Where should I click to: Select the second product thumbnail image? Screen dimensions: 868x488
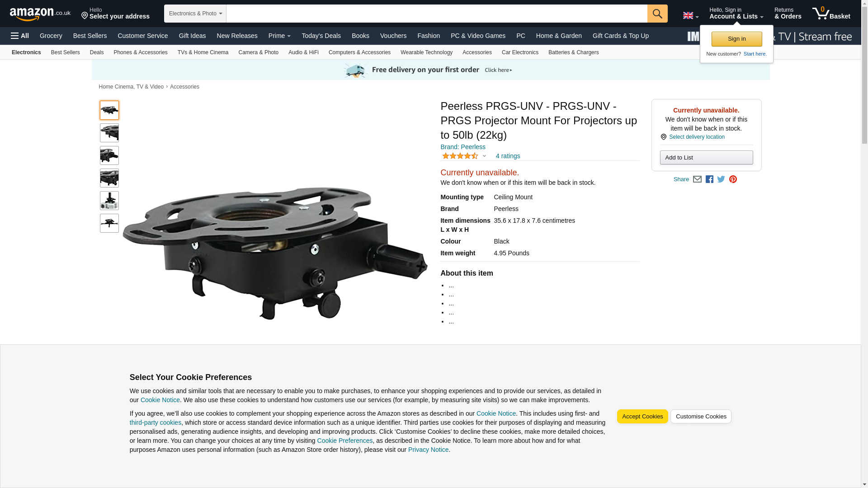point(109,133)
